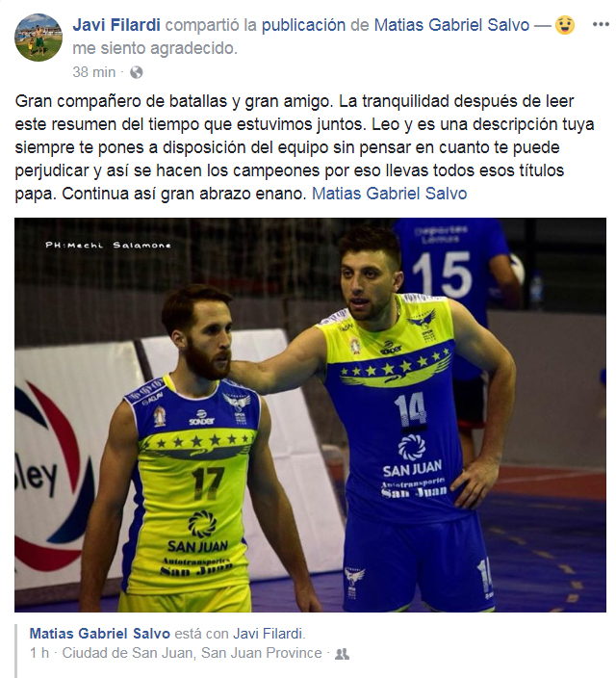This screenshot has height=678, width=616.
Task: Click the post text starting 'Gran compañero'
Action: [304, 147]
